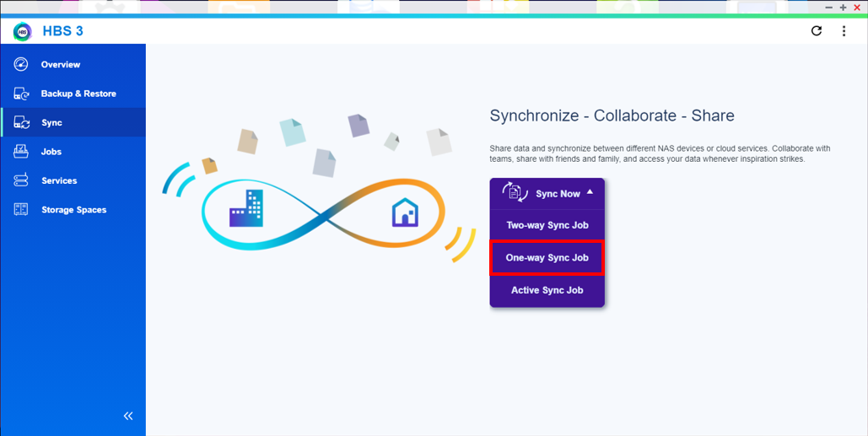Click the Synchronize - Collaborate - Share heading
The width and height of the screenshot is (868, 436).
[612, 116]
